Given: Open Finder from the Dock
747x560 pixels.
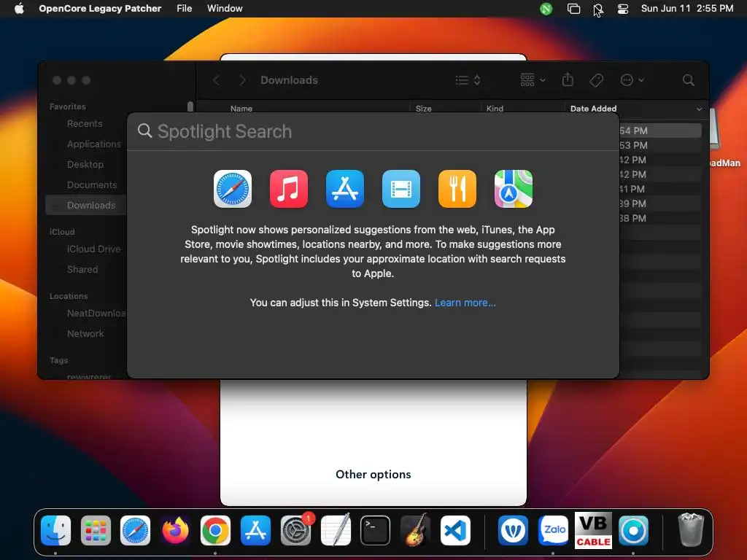Looking at the screenshot, I should click(55, 530).
